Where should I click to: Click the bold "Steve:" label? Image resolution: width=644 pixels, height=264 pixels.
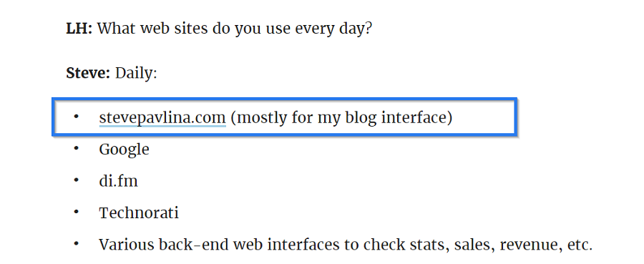click(88, 74)
